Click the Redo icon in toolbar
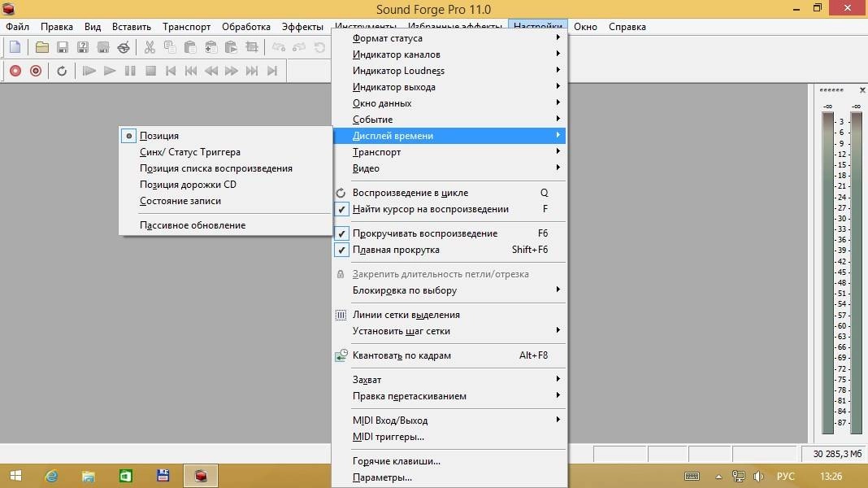Viewport: 868px width, 488px height. click(299, 47)
